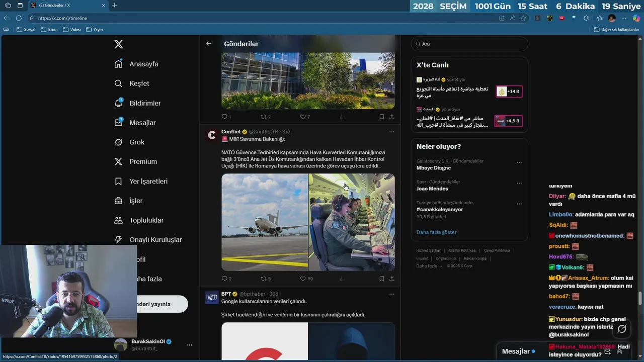Bookmark the top building-photo post
The image size is (644, 362).
[381, 117]
